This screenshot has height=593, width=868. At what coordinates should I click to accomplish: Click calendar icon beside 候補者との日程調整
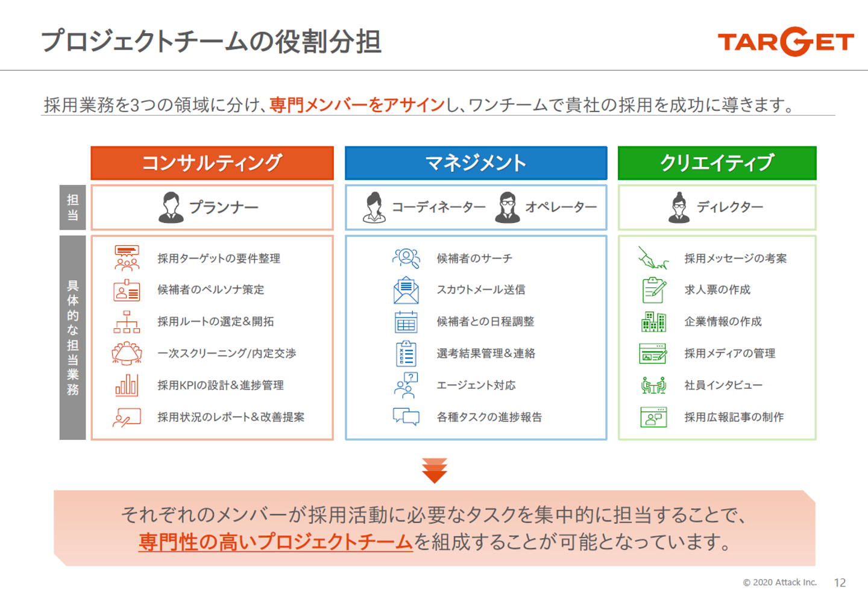406,322
